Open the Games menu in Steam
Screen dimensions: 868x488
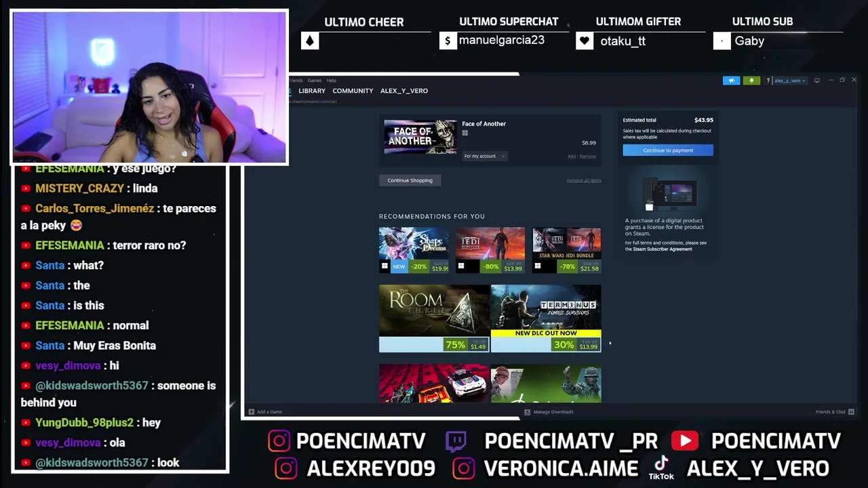(315, 81)
